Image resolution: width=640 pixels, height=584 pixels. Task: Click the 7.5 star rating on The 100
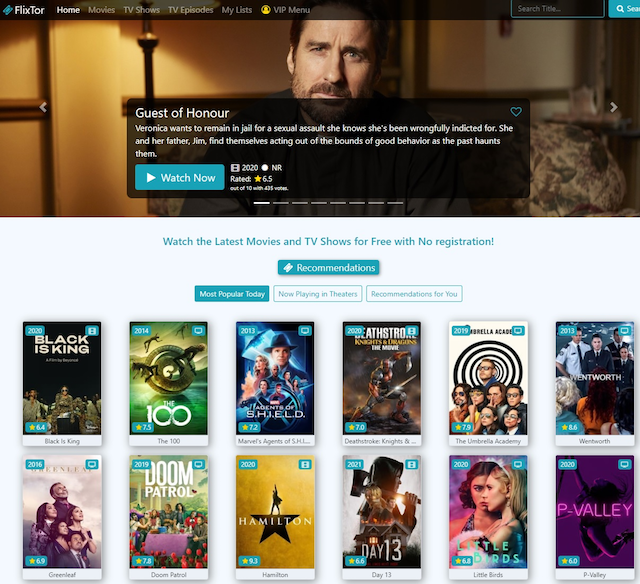(x=142, y=427)
